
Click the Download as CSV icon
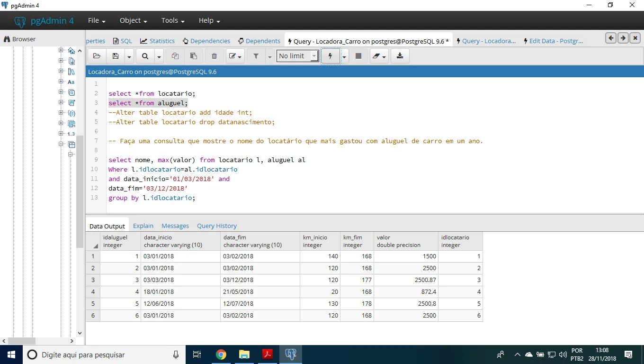point(400,56)
